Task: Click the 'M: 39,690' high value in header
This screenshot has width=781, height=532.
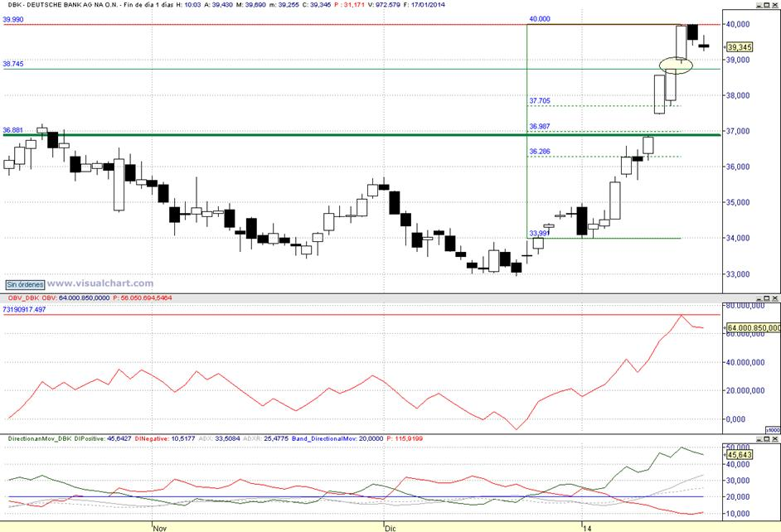Action: point(251,4)
